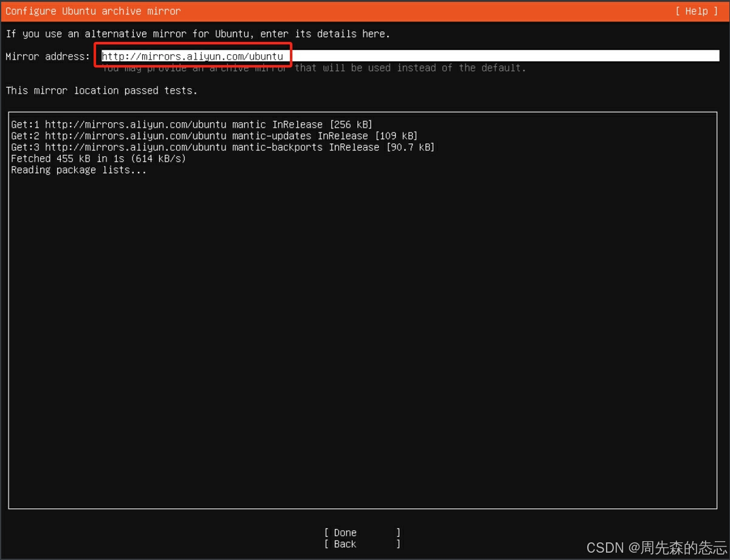This screenshot has height=560, width=730.
Task: Click the 'Get:3' mantic-backports log line
Action: (223, 148)
